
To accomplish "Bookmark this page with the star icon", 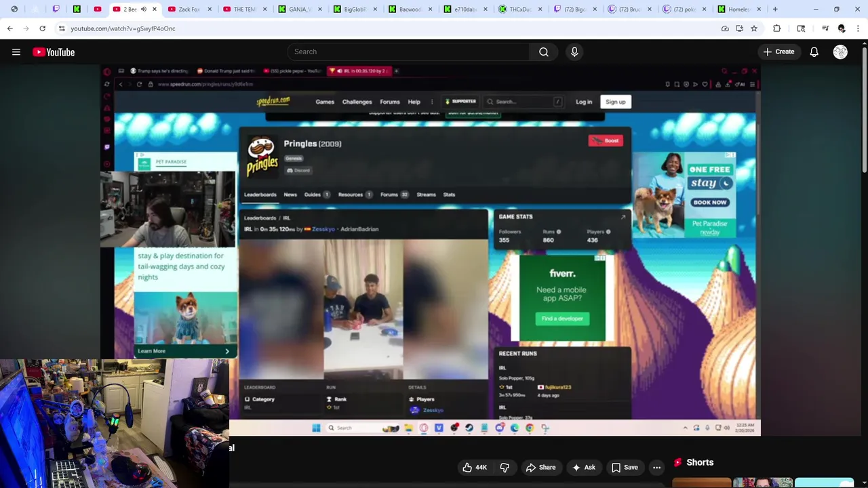I will [x=753, y=28].
